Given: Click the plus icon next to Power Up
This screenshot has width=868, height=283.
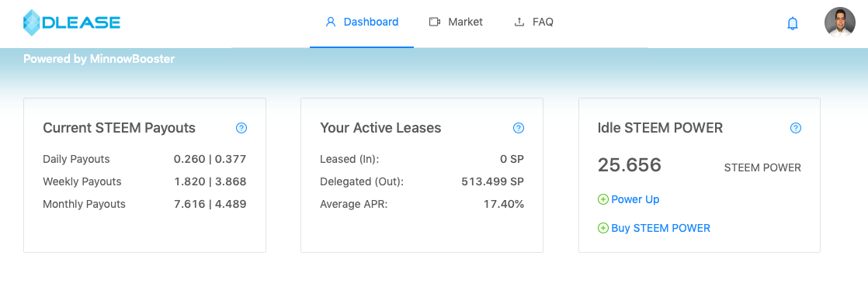Looking at the screenshot, I should (x=602, y=199).
